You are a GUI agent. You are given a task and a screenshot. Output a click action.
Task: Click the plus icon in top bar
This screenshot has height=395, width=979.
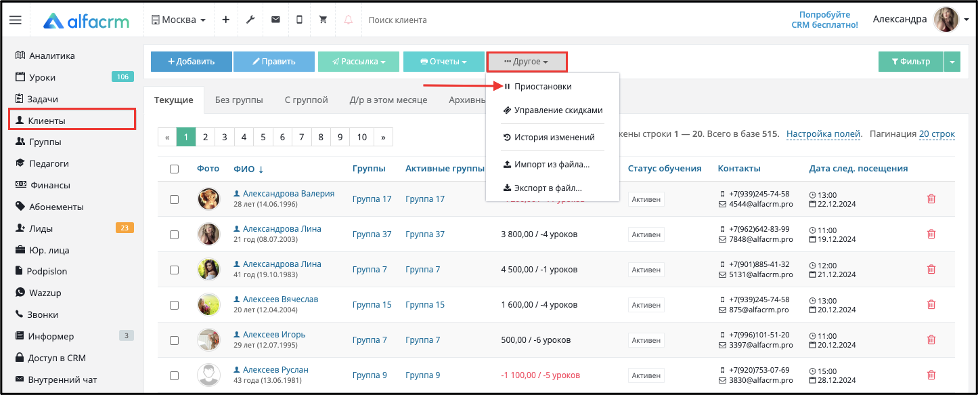pos(226,20)
